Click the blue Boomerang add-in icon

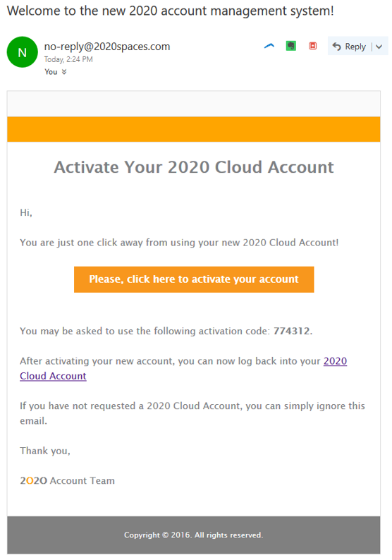(269, 46)
